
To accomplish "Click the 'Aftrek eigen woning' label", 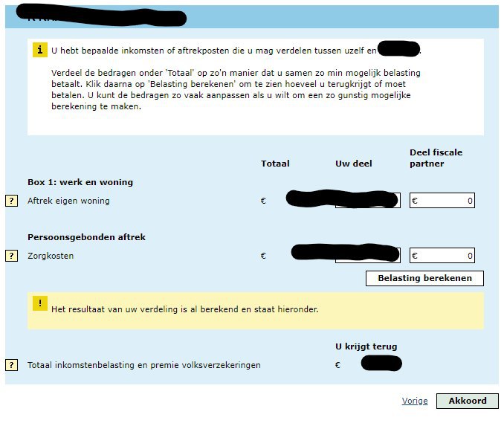I will 68,201.
